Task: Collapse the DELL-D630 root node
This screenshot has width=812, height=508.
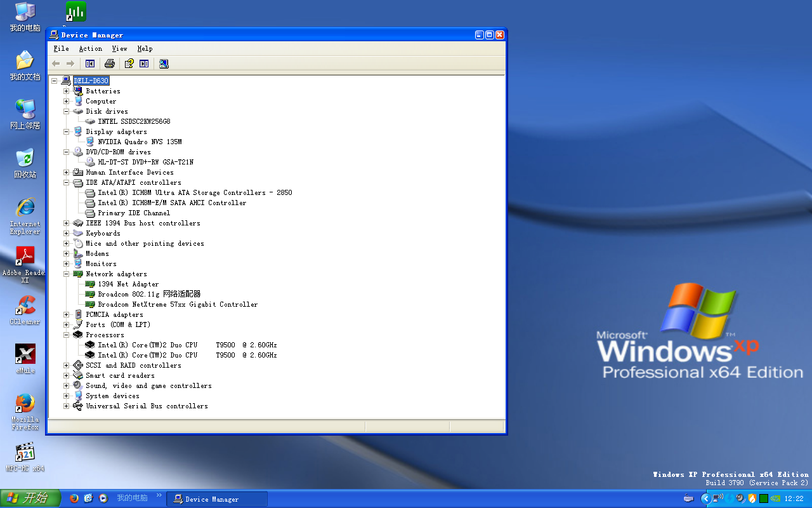Action: (55, 81)
